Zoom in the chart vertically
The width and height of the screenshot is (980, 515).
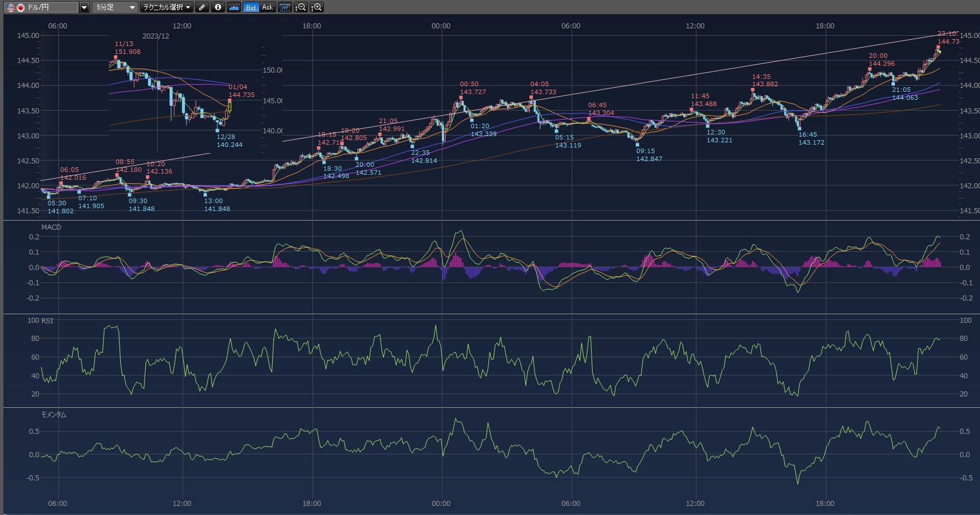(x=317, y=7)
